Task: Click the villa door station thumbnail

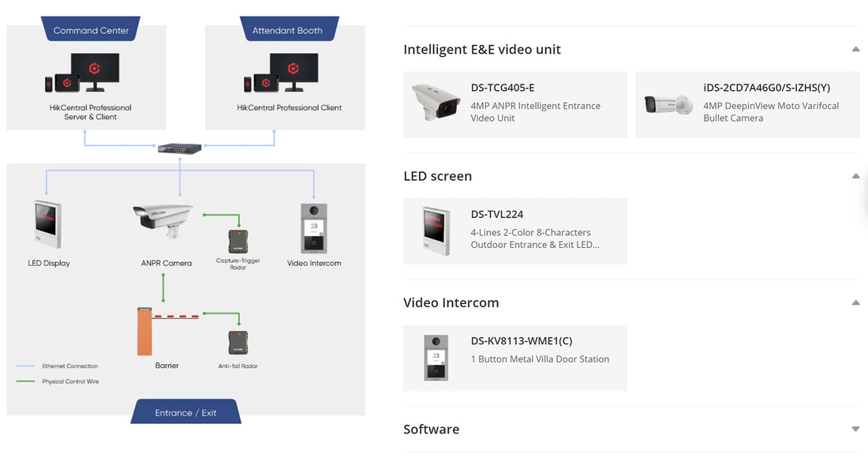Action: pos(436,358)
